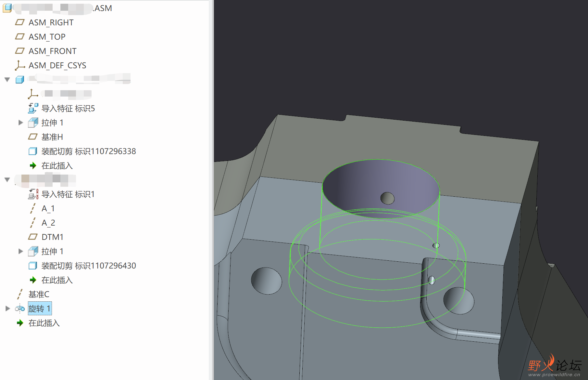Image resolution: width=588 pixels, height=380 pixels.
Task: Click 在此插入 arrow below 旋转 1
Action: 20,323
